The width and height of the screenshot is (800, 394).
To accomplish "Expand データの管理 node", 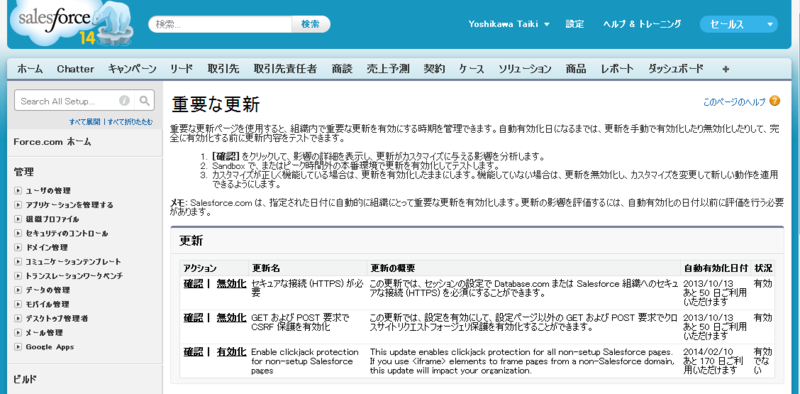I will pos(18,290).
